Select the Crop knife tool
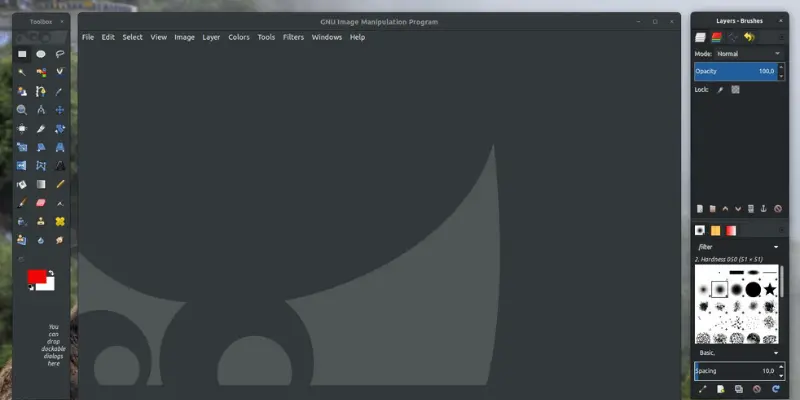The width and height of the screenshot is (800, 400). coord(41,129)
